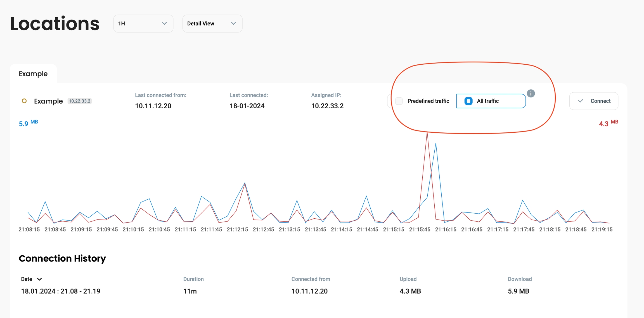Screen dimensions: 644x318
Task: Click the Download column header
Action: 519,279
